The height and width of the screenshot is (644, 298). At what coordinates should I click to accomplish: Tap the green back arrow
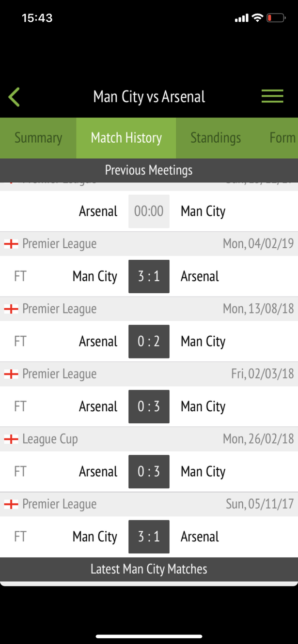coord(14,97)
